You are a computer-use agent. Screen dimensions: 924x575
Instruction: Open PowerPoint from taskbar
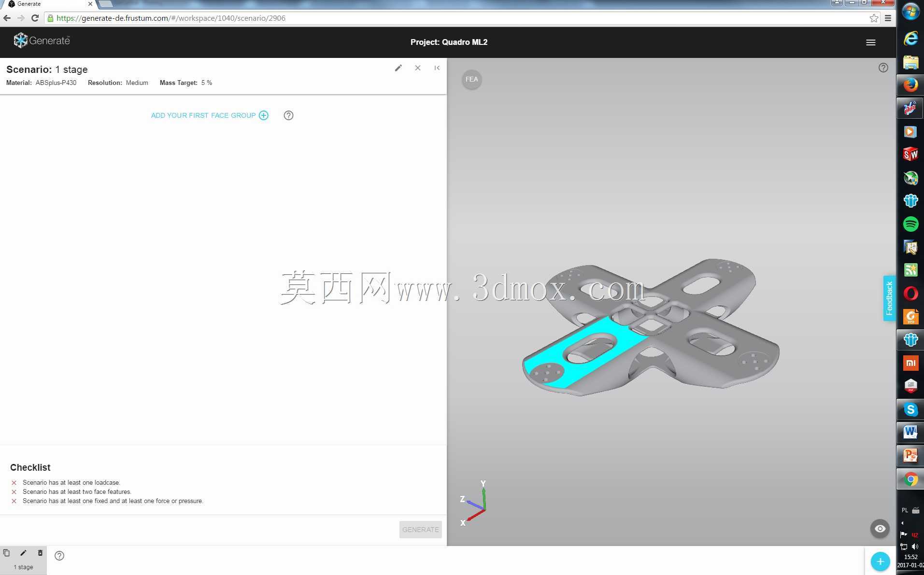[x=910, y=456]
